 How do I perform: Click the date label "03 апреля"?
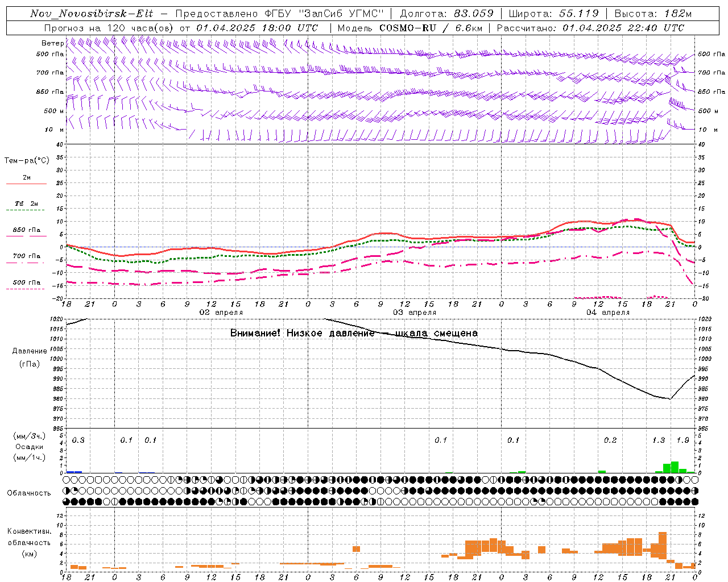(x=415, y=313)
